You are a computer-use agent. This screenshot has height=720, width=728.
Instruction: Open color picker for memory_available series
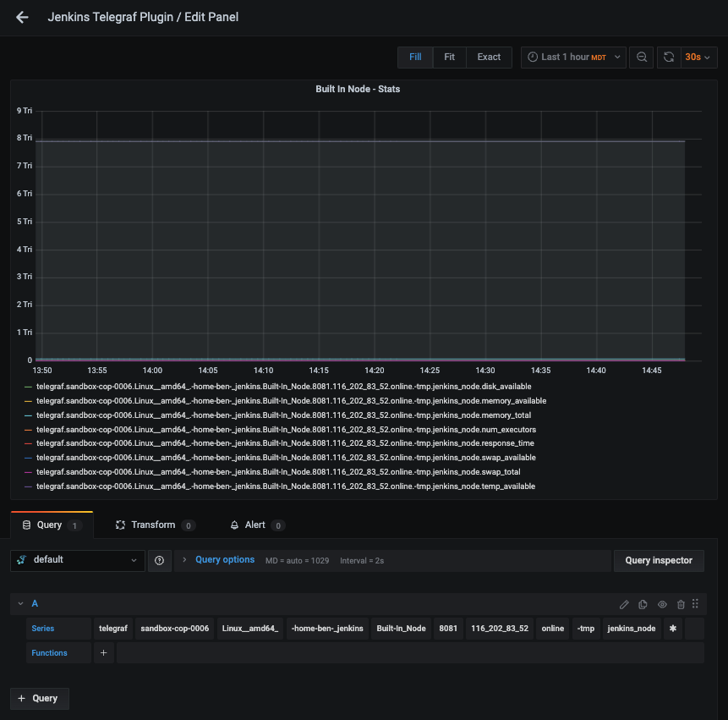[28, 401]
